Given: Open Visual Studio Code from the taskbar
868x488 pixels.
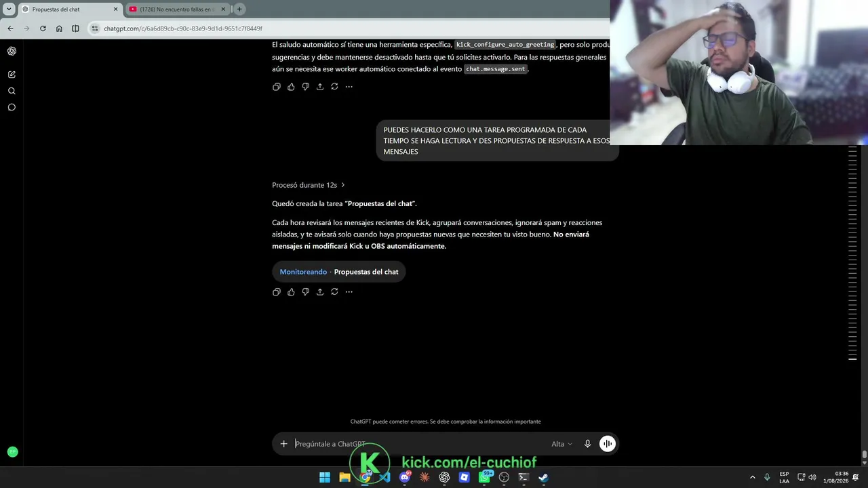Looking at the screenshot, I should tap(384, 477).
